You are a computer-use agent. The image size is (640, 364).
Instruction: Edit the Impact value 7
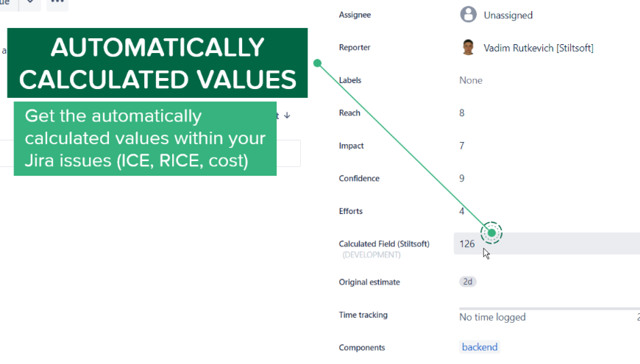coord(462,146)
